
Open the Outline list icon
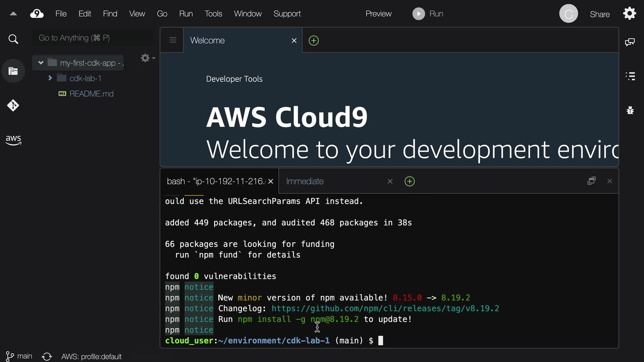(x=630, y=76)
